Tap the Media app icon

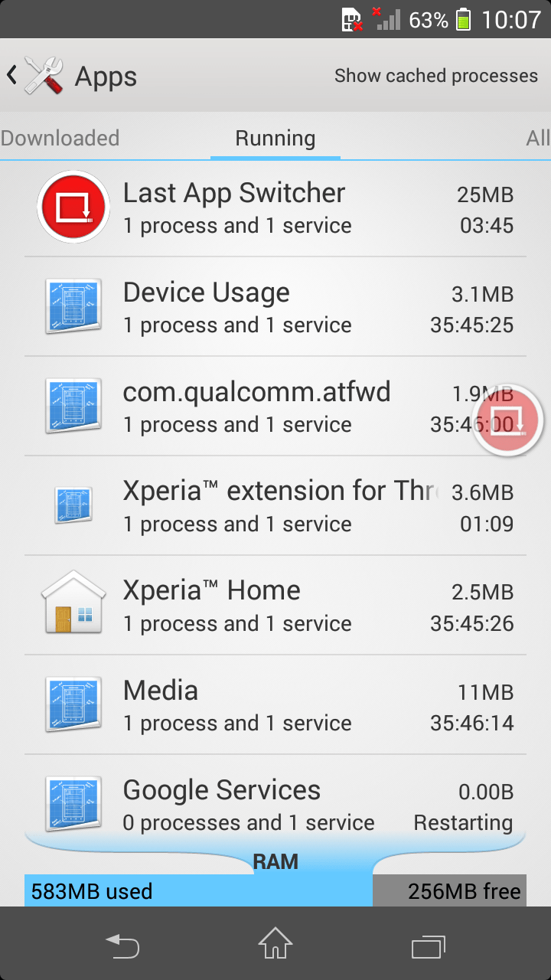point(73,704)
